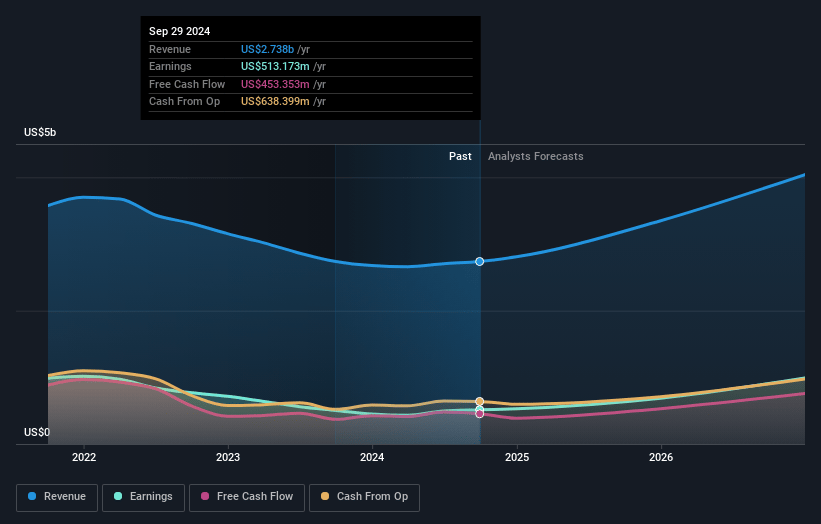
Task: Click the Analysts Forecasts label
Action: coord(536,156)
